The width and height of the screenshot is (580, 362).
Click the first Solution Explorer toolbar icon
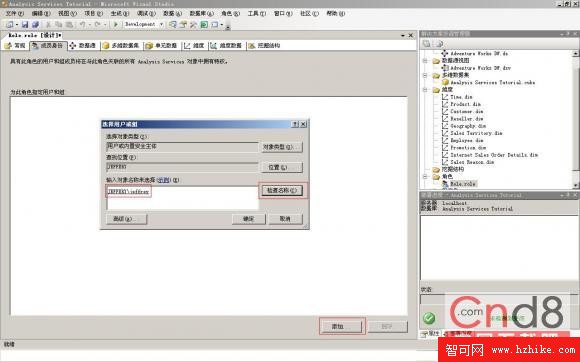point(426,44)
